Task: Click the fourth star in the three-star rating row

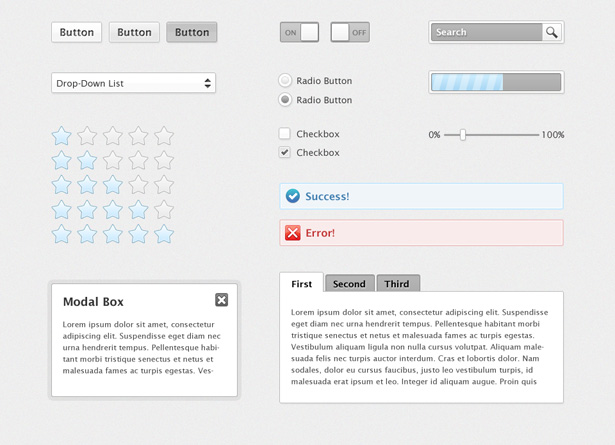Action: pyautogui.click(x=138, y=185)
